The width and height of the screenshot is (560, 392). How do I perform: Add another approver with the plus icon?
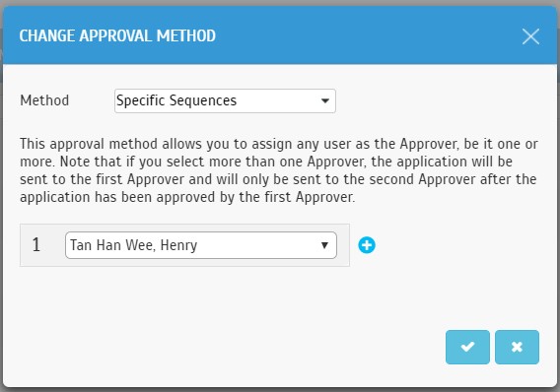click(x=367, y=245)
